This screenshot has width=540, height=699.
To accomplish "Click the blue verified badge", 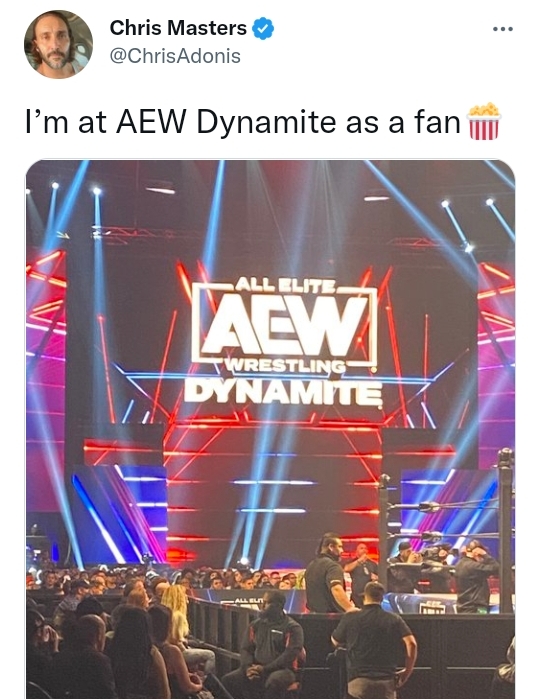I will (x=263, y=29).
